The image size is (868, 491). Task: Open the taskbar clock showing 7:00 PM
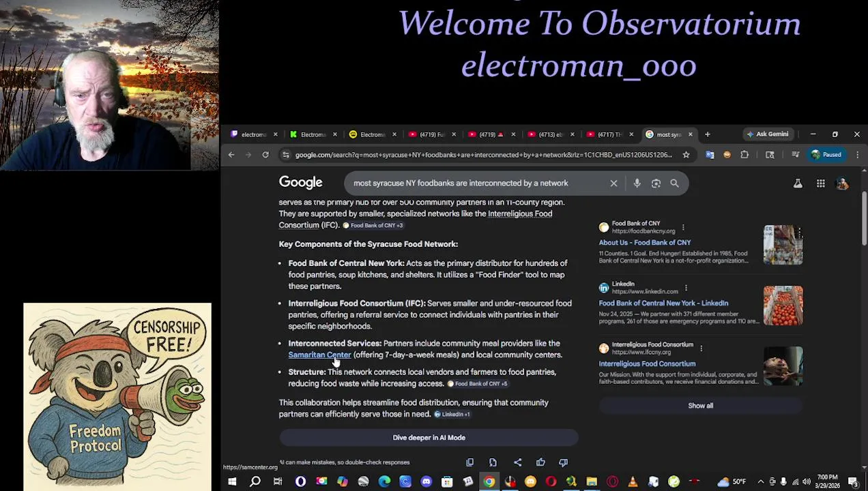pos(828,482)
